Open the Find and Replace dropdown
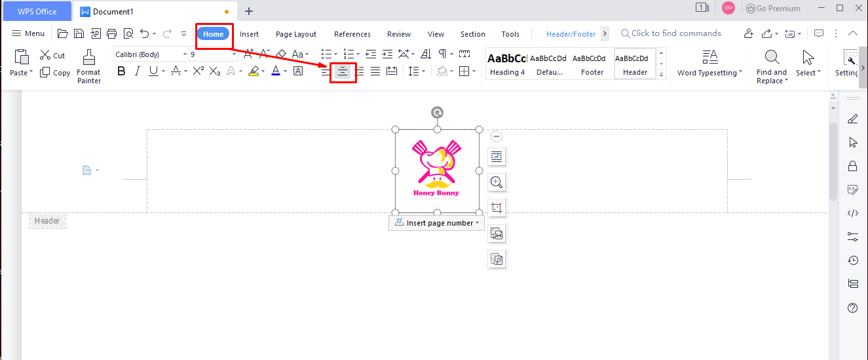The image size is (868, 360). [x=772, y=67]
